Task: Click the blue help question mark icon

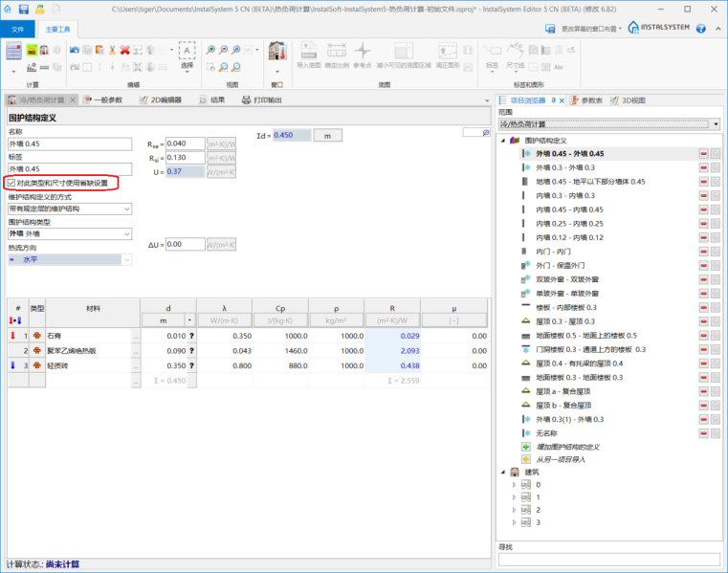Action: click(x=700, y=29)
